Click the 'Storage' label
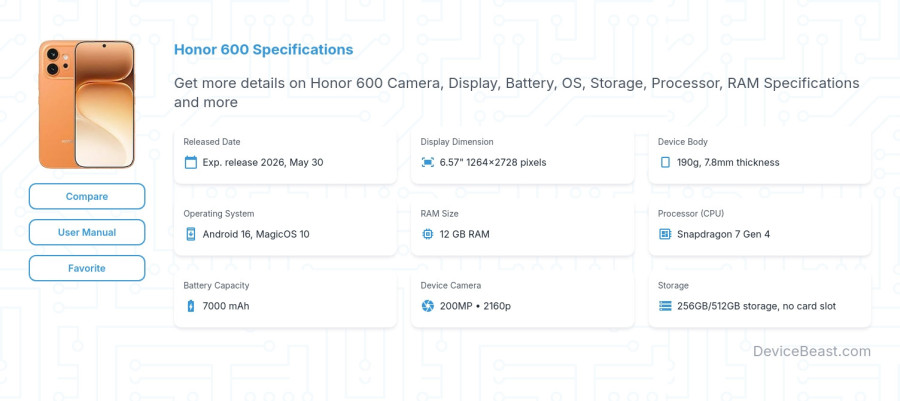The image size is (900, 401). [673, 285]
